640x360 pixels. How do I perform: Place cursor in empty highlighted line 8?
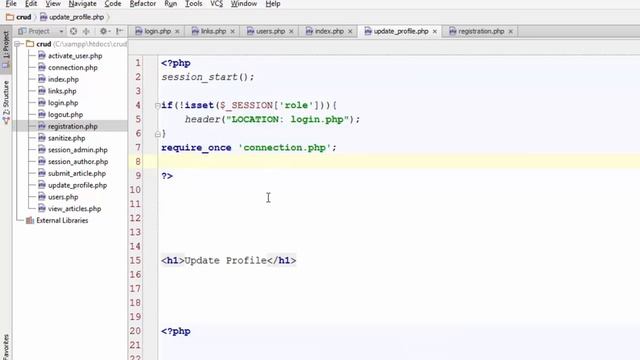click(398, 162)
